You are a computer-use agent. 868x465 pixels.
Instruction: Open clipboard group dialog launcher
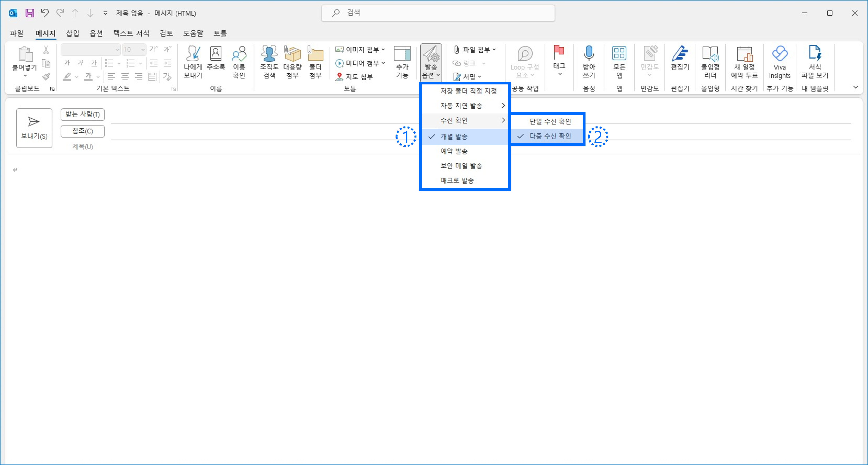click(52, 89)
